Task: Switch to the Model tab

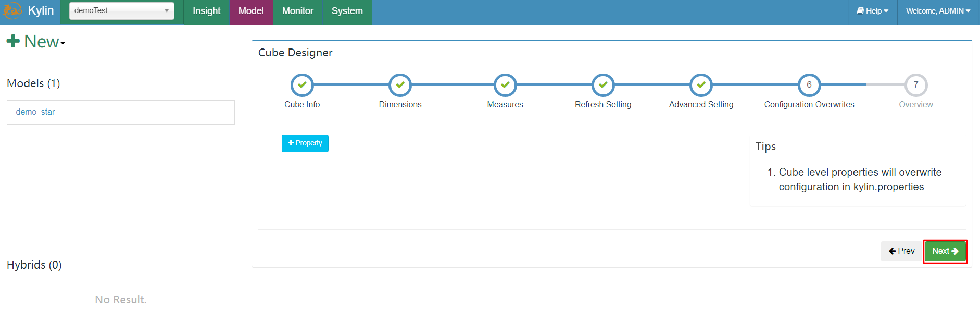Action: tap(251, 11)
